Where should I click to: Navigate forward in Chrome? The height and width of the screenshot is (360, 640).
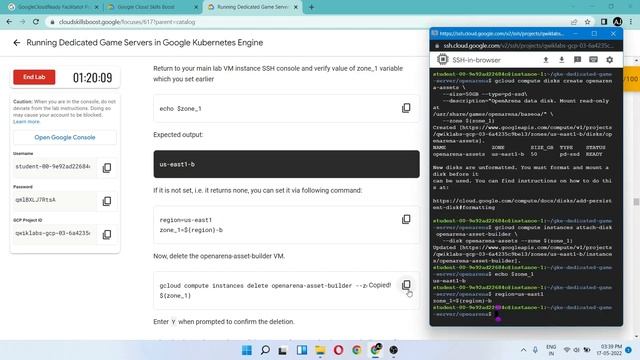tap(22, 22)
